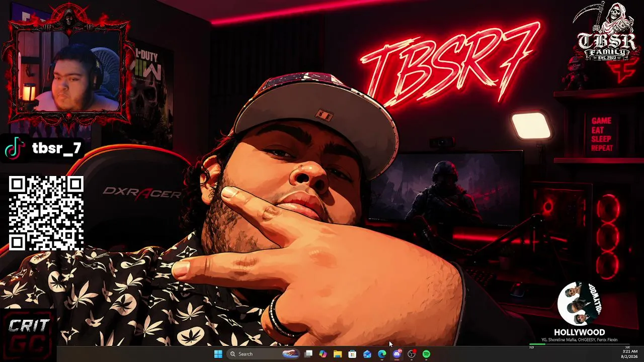Click the HOLLYWOOD song title
Image resolution: width=644 pixels, height=362 pixels.
point(580,332)
